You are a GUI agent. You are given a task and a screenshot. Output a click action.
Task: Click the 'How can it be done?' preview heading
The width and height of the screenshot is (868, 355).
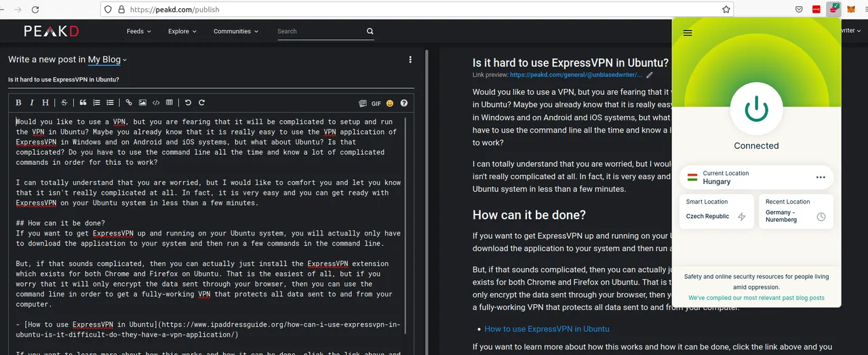[x=529, y=215]
